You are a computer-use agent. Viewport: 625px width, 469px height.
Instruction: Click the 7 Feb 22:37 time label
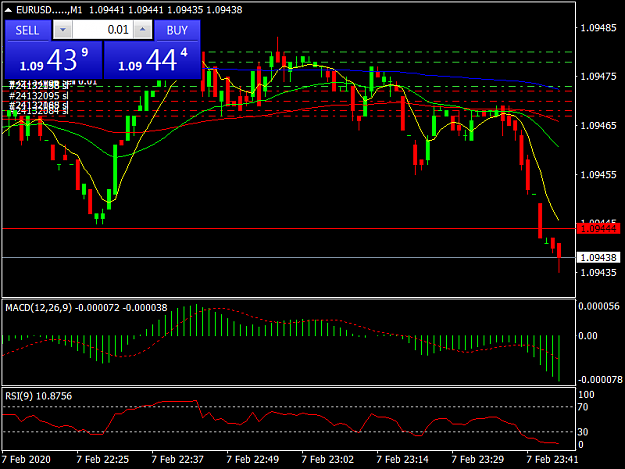[x=177, y=459]
